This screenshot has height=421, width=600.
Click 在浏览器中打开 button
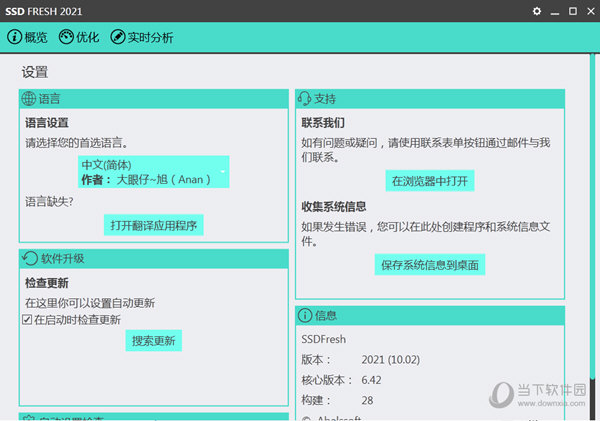click(430, 181)
